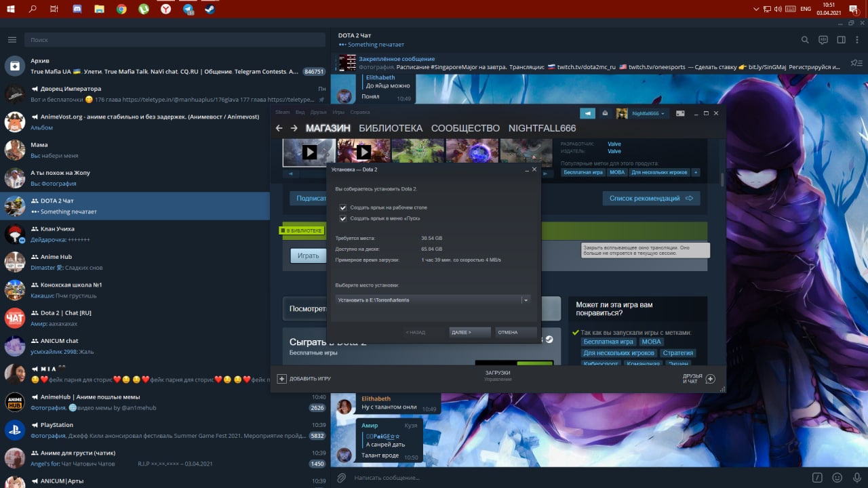
Task: Toggle Telegram right info sidebar icon
Action: pyautogui.click(x=841, y=40)
